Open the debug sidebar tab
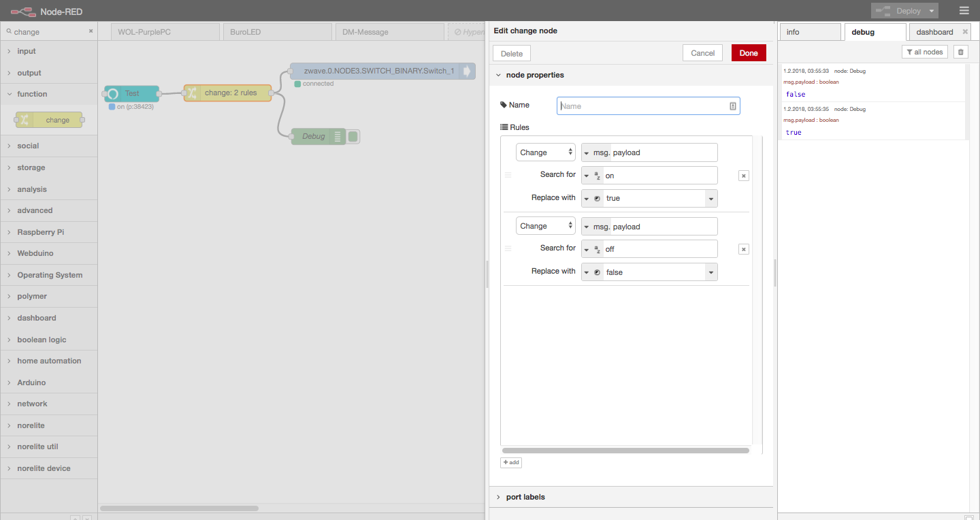This screenshot has height=520, width=980. pos(875,32)
